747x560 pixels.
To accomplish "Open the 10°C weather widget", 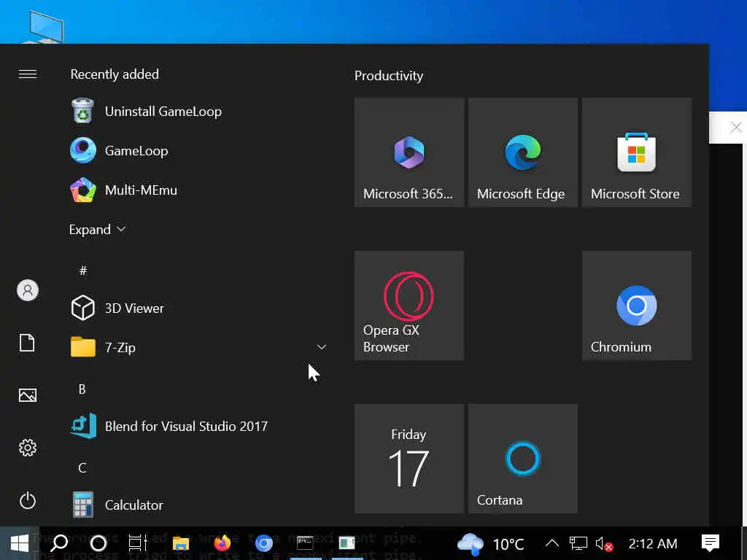I will coord(491,544).
